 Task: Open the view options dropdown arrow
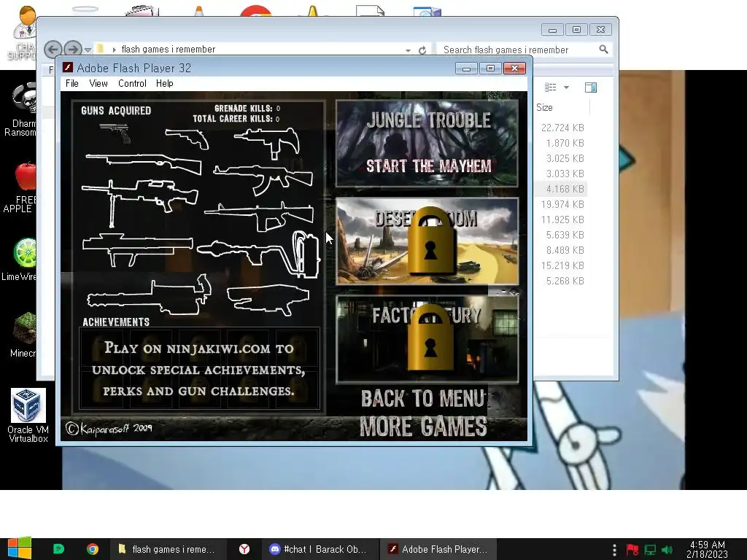(x=566, y=87)
